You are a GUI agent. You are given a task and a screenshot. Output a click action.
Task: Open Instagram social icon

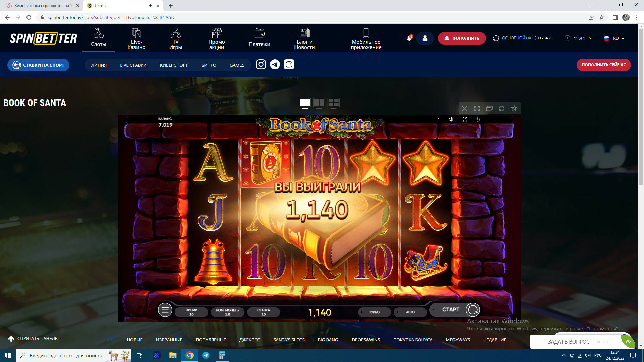[x=261, y=64]
